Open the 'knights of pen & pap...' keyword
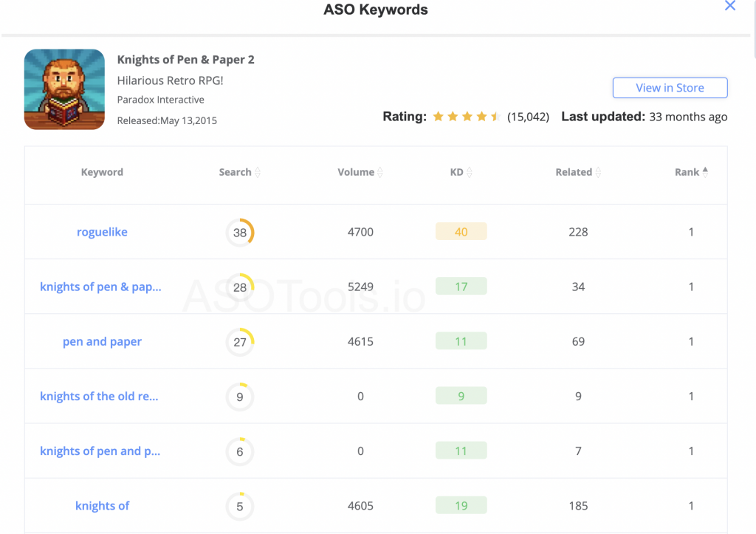756x534 pixels. coord(100,287)
